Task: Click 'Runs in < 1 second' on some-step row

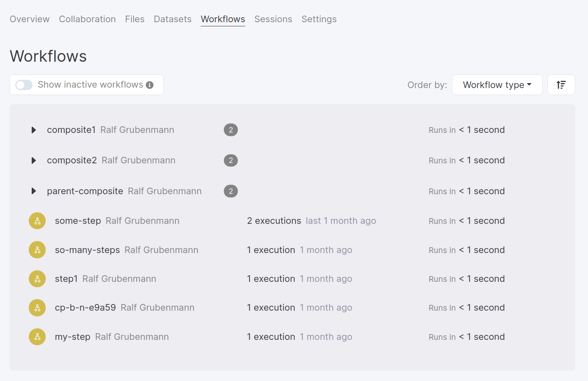Action: pyautogui.click(x=467, y=221)
